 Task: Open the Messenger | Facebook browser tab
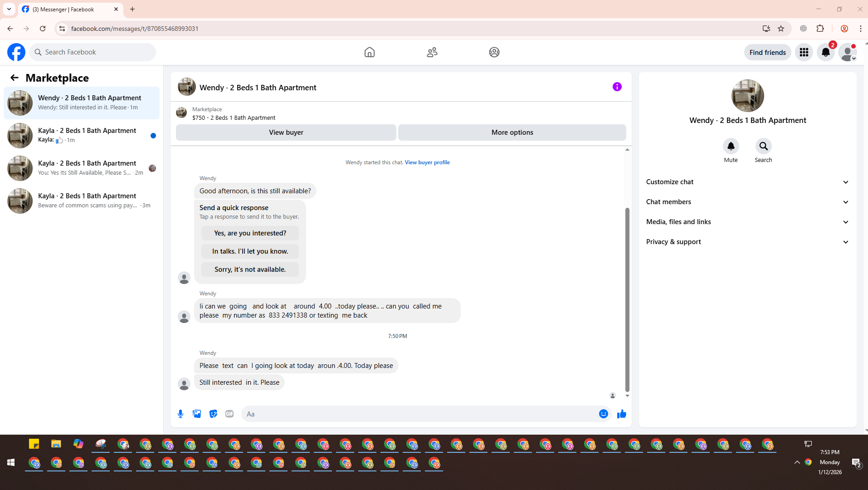pos(71,9)
